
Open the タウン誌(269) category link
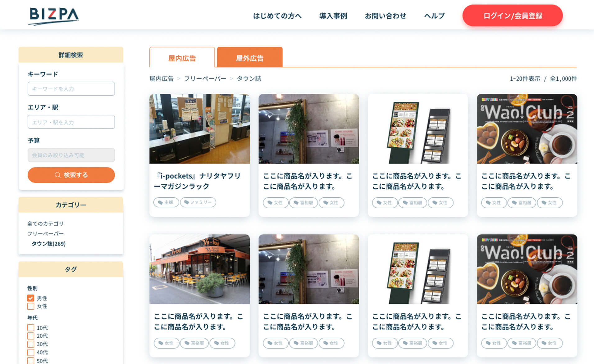point(48,244)
